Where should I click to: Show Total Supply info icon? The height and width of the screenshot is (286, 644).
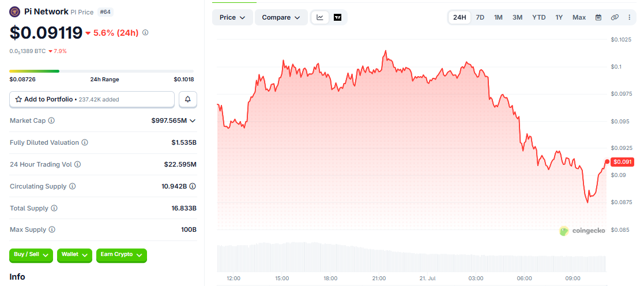point(54,208)
